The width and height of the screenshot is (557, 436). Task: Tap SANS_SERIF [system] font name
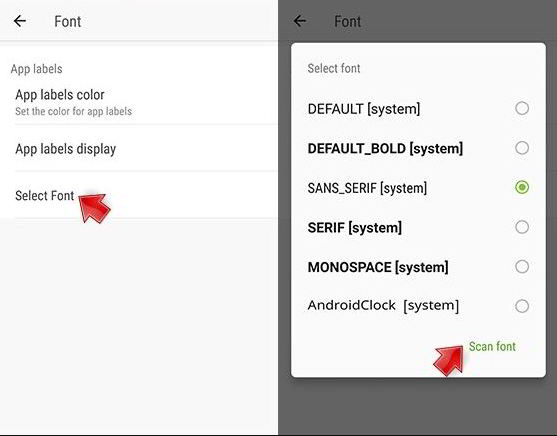pyautogui.click(x=367, y=188)
